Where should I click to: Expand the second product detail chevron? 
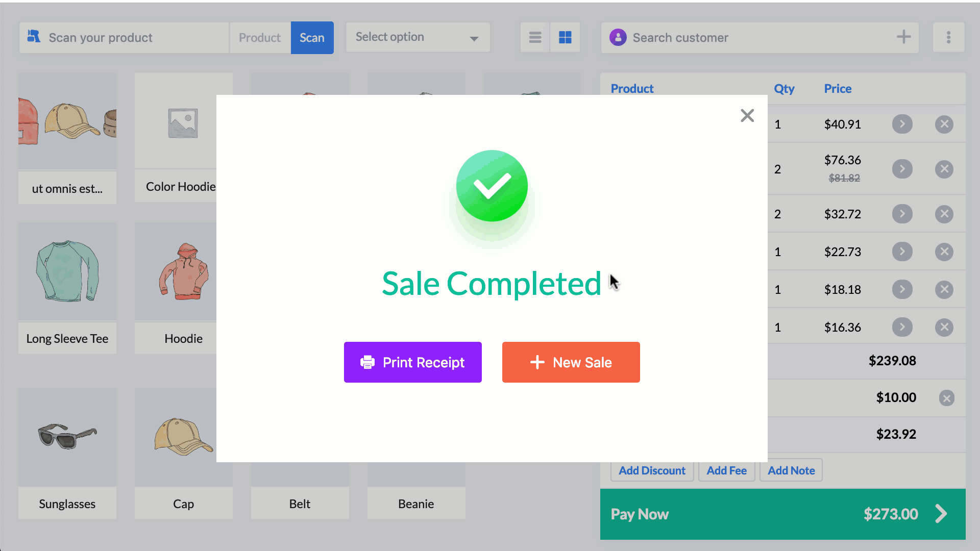coord(902,169)
